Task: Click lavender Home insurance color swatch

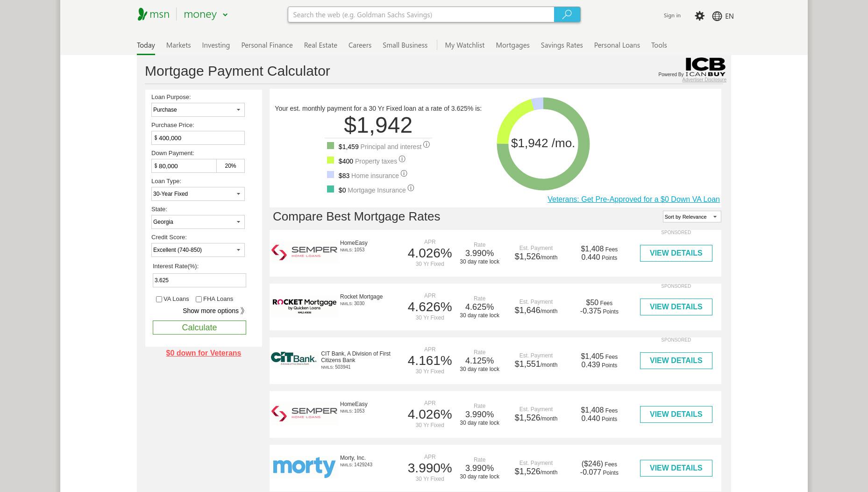Action: point(330,175)
